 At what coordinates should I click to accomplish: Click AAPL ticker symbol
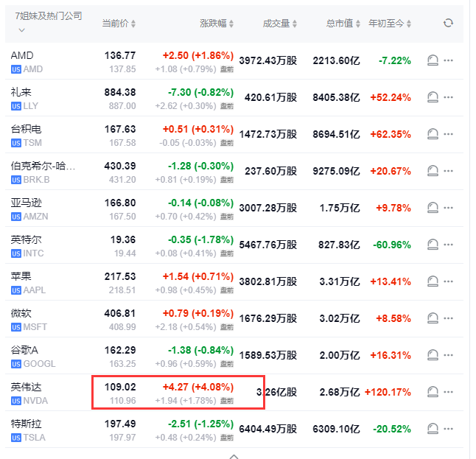(x=35, y=290)
